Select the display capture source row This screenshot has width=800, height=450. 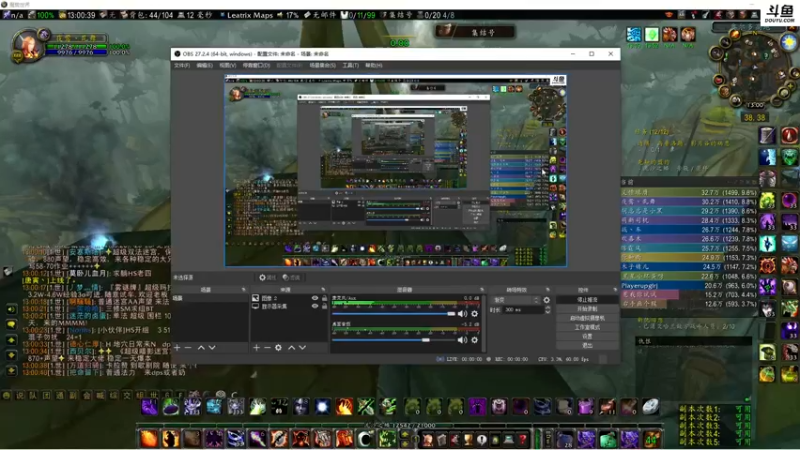pos(290,306)
